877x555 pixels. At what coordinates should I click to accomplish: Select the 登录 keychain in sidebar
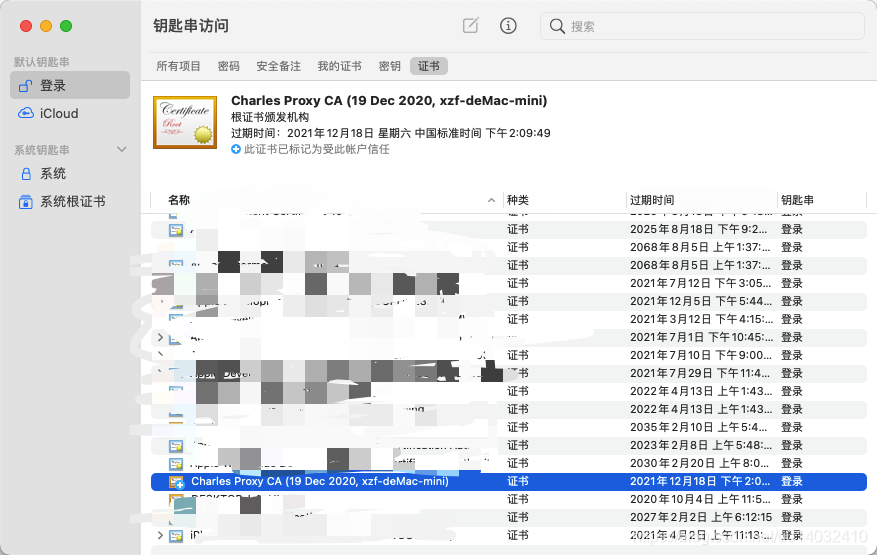[x=70, y=86]
